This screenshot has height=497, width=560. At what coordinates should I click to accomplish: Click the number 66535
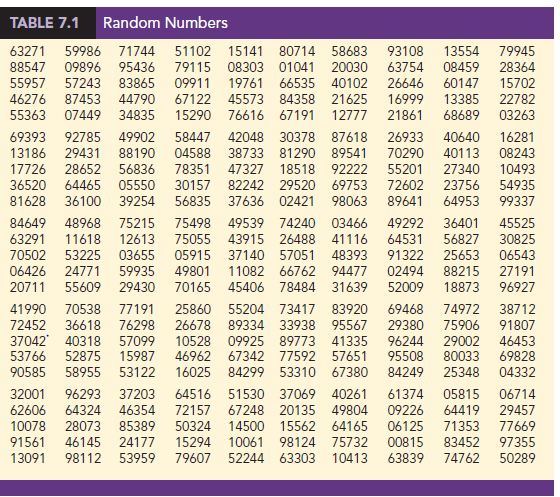tap(297, 83)
